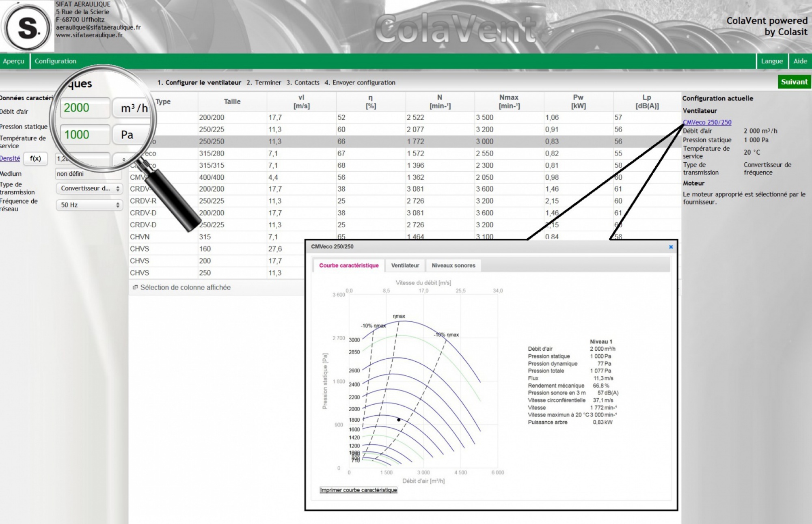812x524 pixels.
Task: Select the Nmax cell reading 3 500
Action: (x=509, y=117)
